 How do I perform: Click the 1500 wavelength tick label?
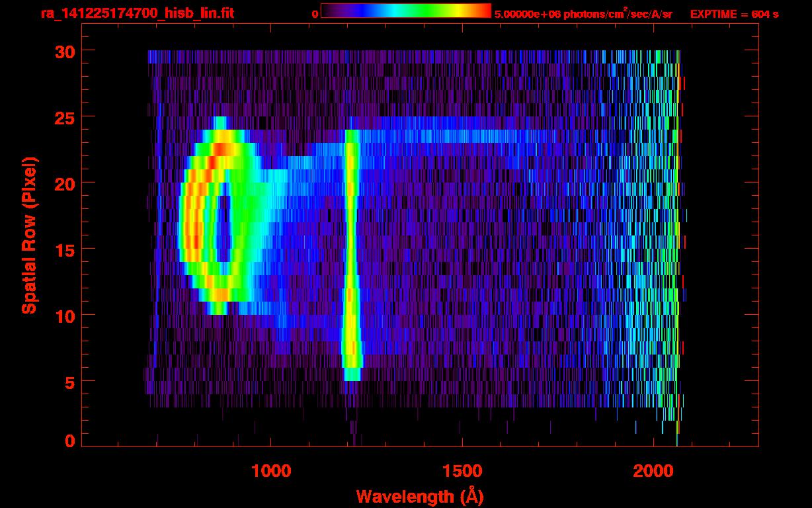point(462,471)
